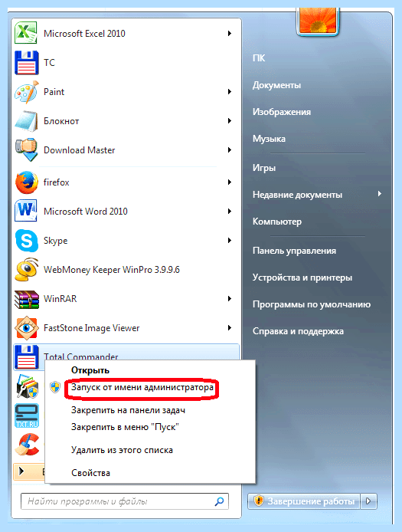Open the Блокнот notepad icon

(x=27, y=121)
